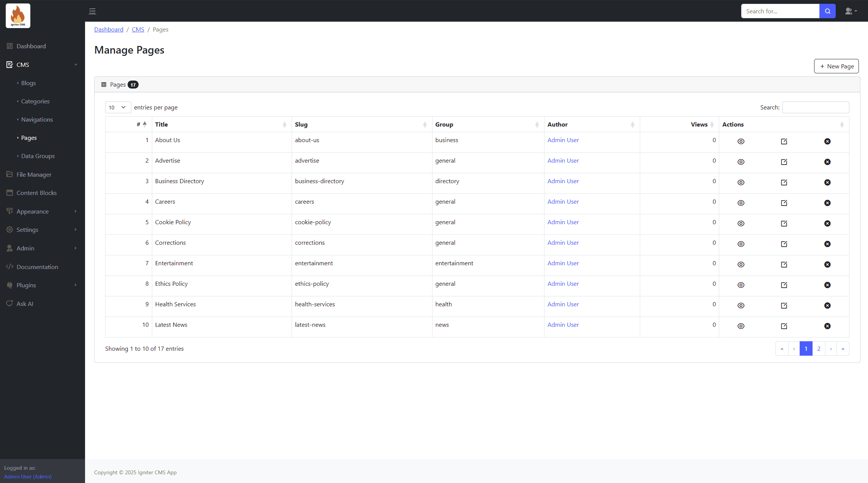Screen dimensions: 868x483
Task: Open File Manager in the sidebar
Action: tap(34, 174)
